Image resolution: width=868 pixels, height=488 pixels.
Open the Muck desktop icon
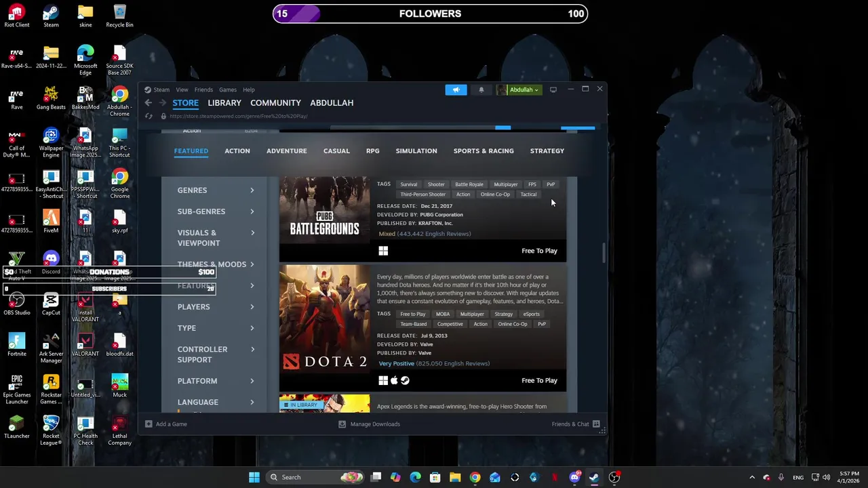[x=119, y=386]
